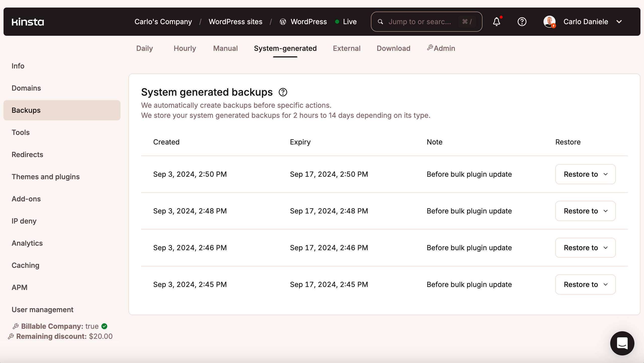Click the help question mark icon in header
644x363 pixels.
tap(522, 22)
